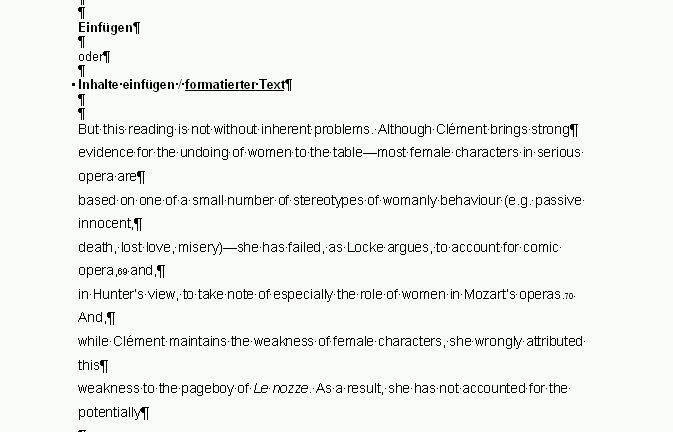Click the bullet marker before 'Inhalte einfügen'

pos(73,85)
